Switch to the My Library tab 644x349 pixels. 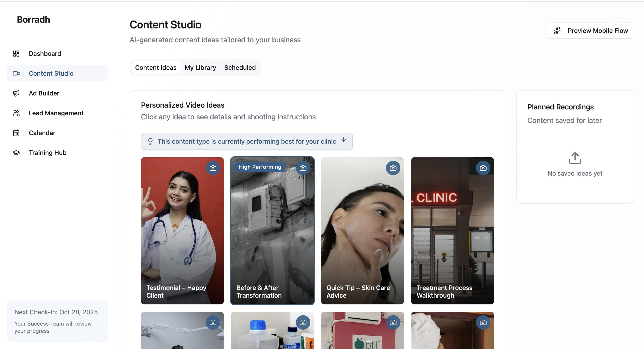(x=200, y=68)
